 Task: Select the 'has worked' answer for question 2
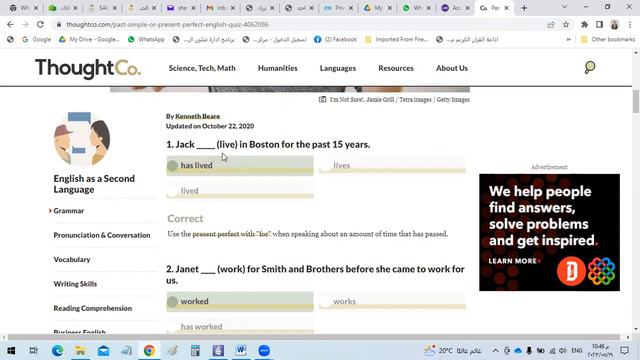[x=240, y=327]
